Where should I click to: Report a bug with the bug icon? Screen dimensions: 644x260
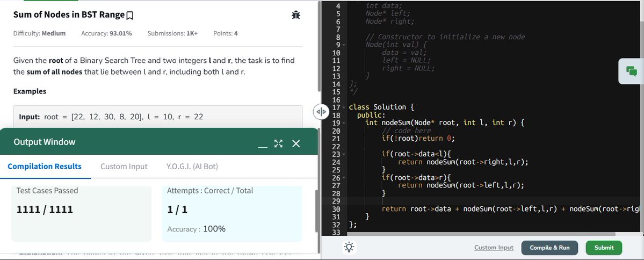click(296, 15)
